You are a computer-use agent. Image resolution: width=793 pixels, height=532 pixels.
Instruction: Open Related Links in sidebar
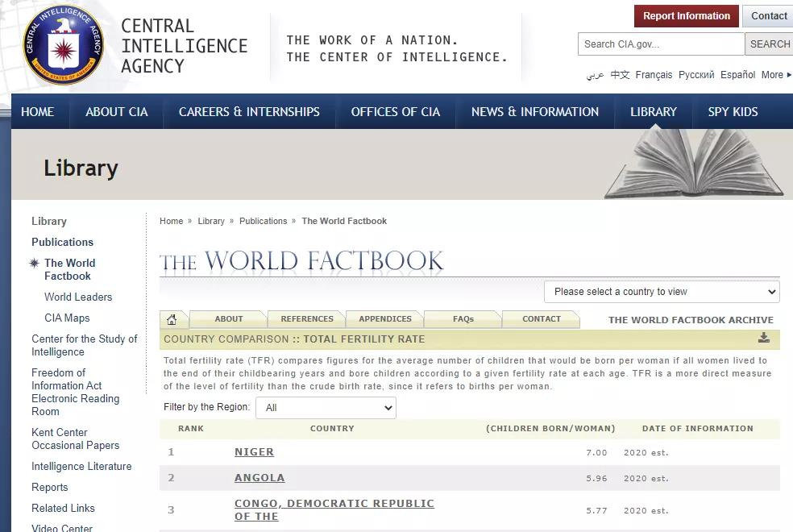63,508
